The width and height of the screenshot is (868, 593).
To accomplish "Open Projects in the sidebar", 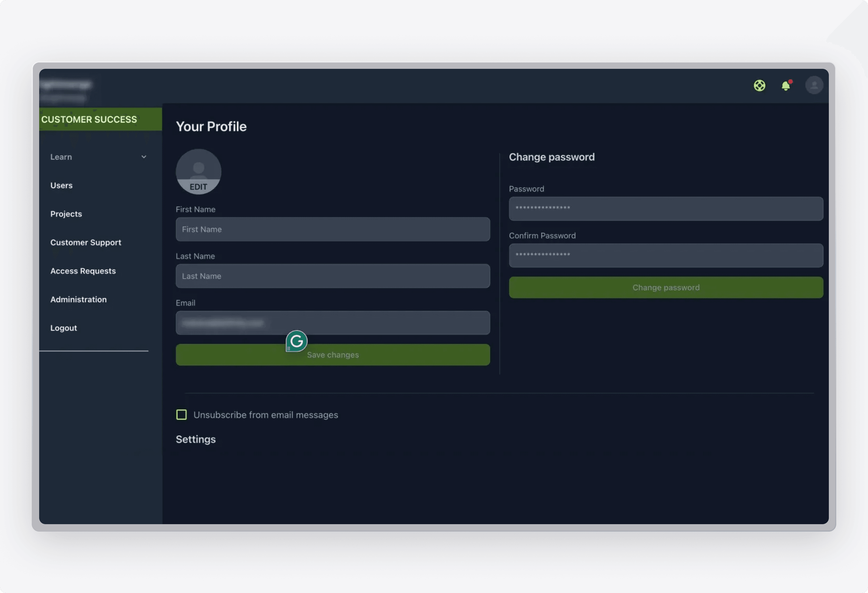I will [x=66, y=214].
